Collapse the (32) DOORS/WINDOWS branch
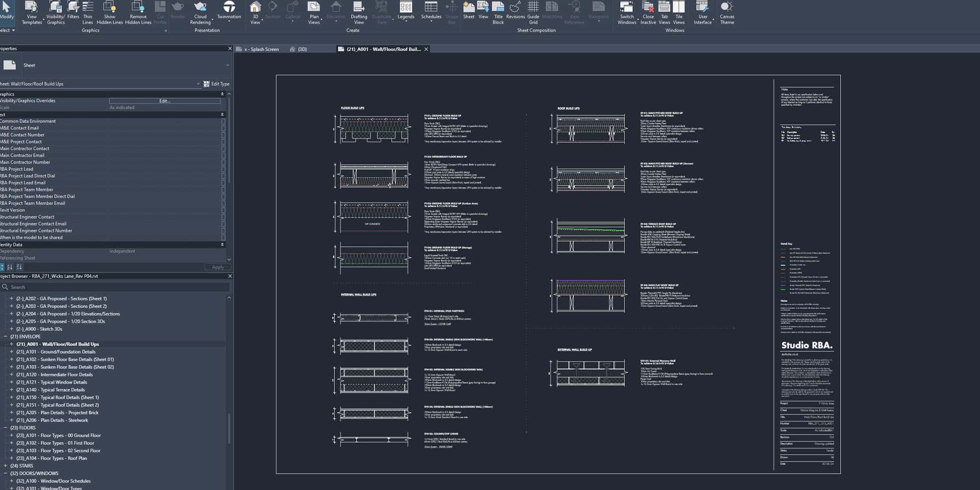 tap(5, 473)
